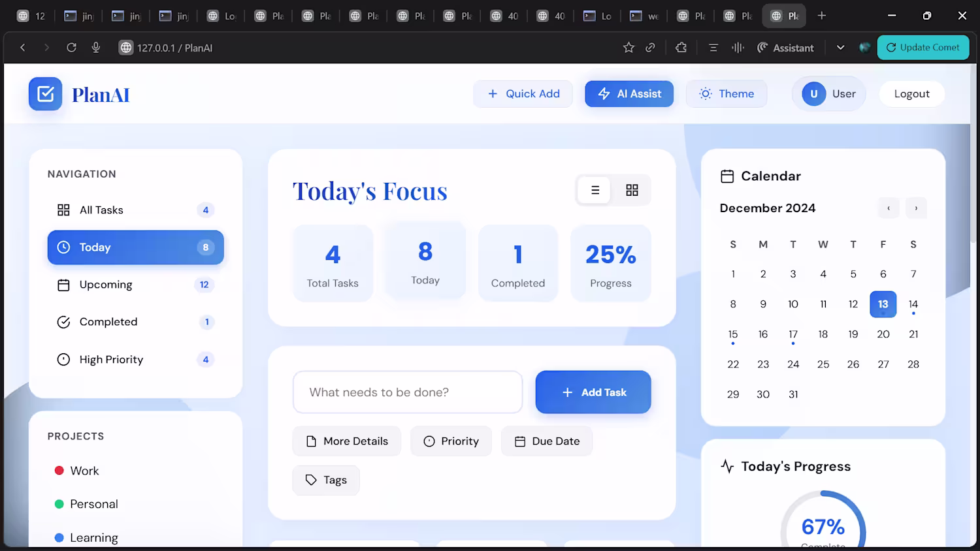Viewport: 980px width, 551px height.
Task: Activate the microphone icon in the address bar
Action: 96,48
